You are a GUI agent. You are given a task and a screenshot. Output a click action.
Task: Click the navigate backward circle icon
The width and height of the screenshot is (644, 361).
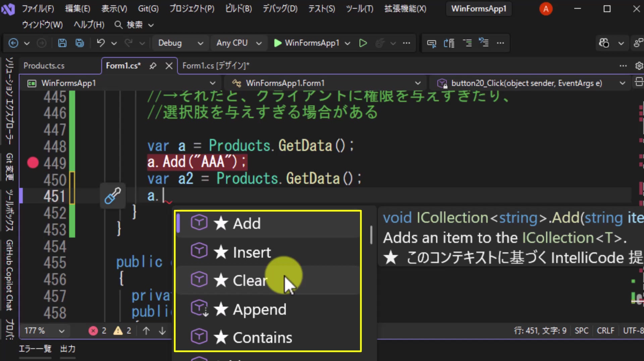[x=13, y=43]
